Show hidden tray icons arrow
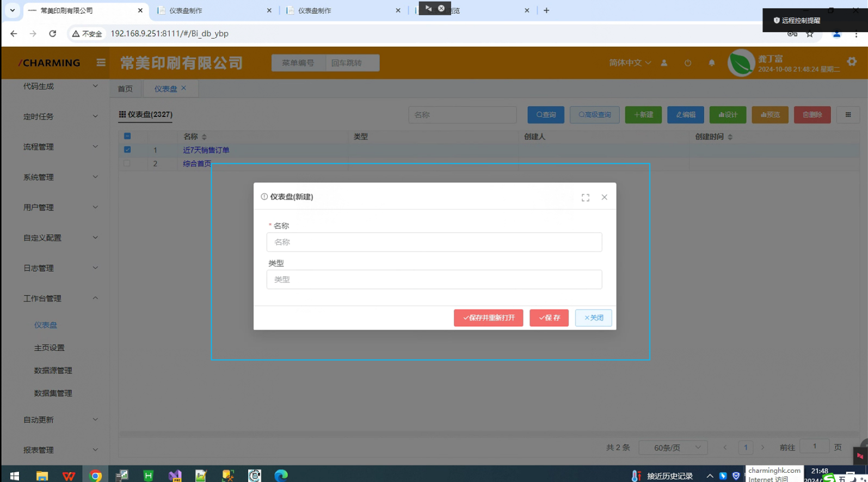Image resolution: width=868 pixels, height=482 pixels. coord(710,476)
